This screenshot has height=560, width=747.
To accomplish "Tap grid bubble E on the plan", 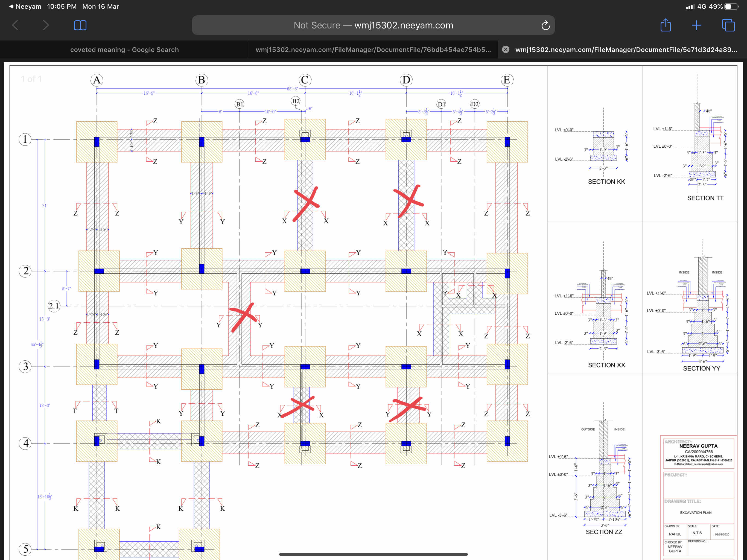I will tap(507, 80).
